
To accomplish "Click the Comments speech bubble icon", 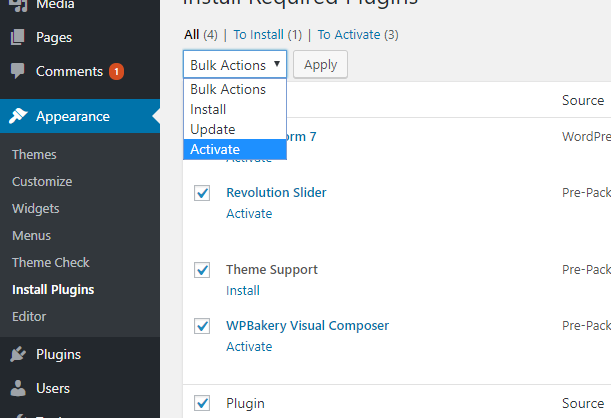I will pos(18,72).
